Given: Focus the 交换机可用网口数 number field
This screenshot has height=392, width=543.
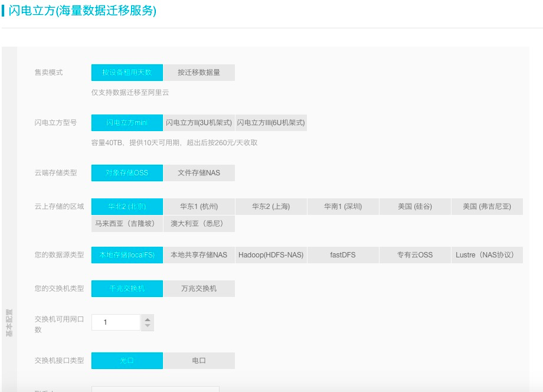Looking at the screenshot, I should pos(116,322).
